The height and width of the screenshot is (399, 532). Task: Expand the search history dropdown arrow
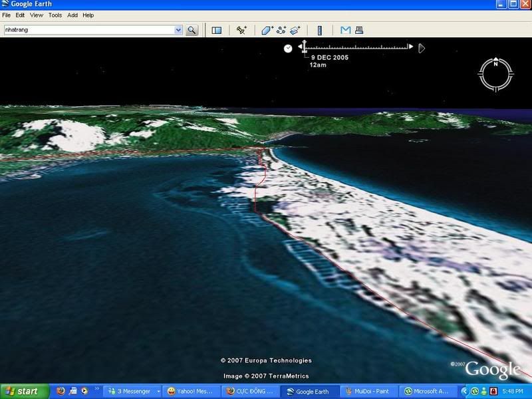tap(178, 30)
